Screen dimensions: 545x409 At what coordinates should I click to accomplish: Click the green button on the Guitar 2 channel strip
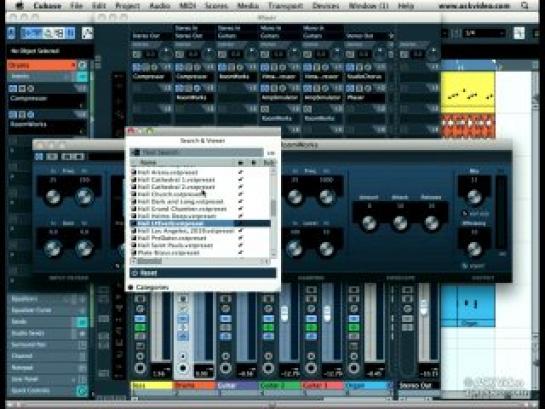coord(268,327)
